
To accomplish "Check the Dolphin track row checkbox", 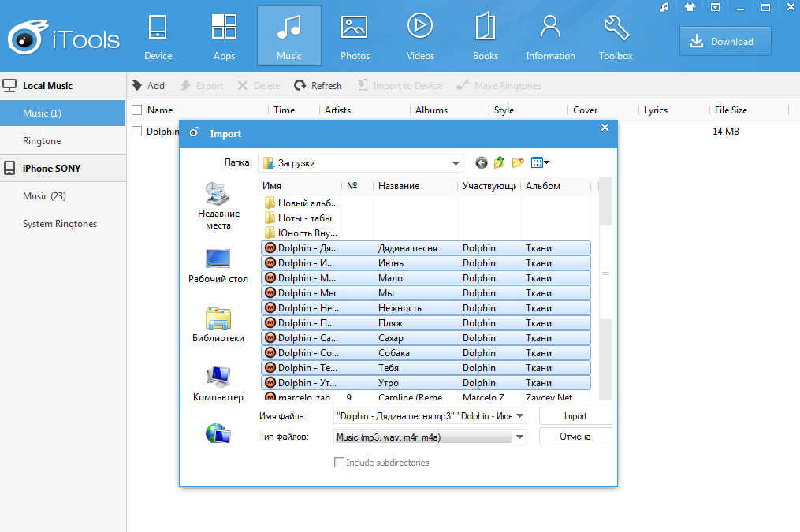I will (137, 132).
